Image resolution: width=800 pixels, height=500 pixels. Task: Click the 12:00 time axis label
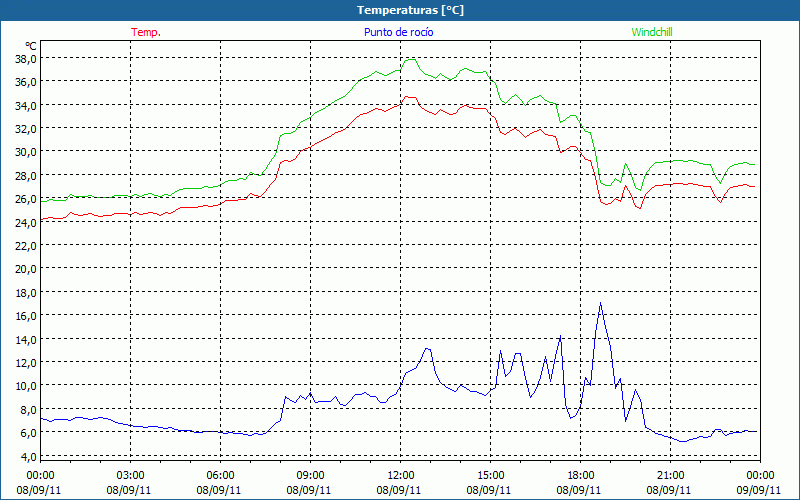pyautogui.click(x=401, y=476)
